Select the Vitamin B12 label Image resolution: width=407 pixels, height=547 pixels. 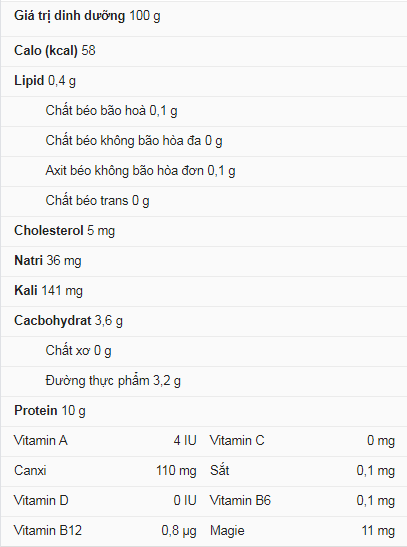click(x=48, y=531)
